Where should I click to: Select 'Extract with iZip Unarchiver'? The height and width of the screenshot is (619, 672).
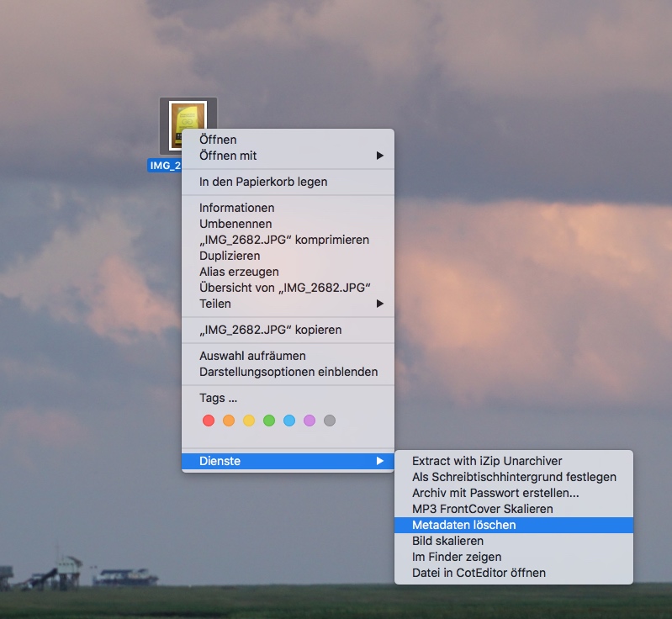click(487, 461)
